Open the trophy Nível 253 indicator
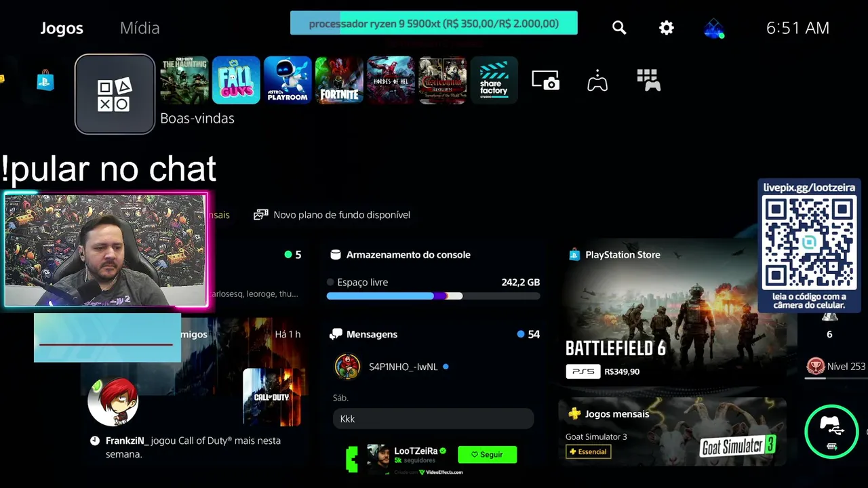 835,367
